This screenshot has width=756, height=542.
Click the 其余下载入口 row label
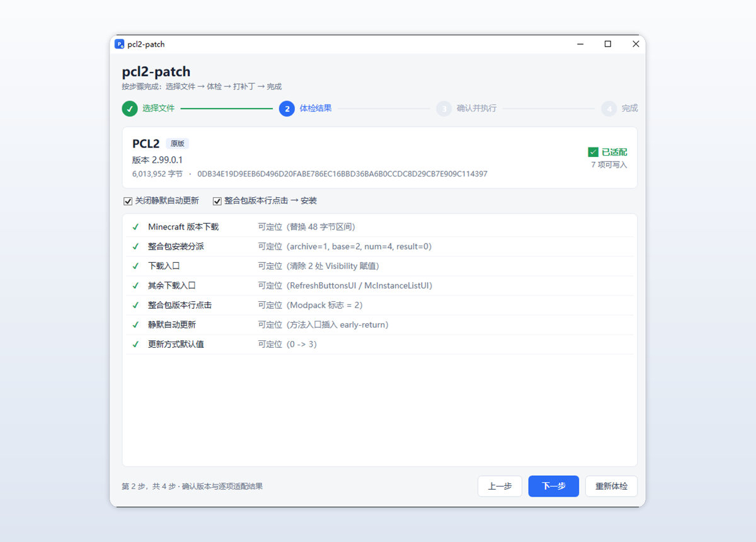pyautogui.click(x=172, y=285)
